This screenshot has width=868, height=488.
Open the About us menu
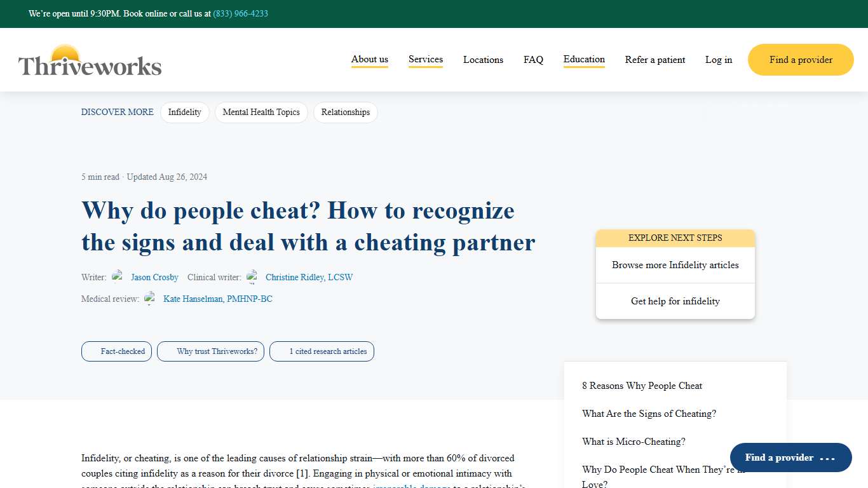coord(369,59)
